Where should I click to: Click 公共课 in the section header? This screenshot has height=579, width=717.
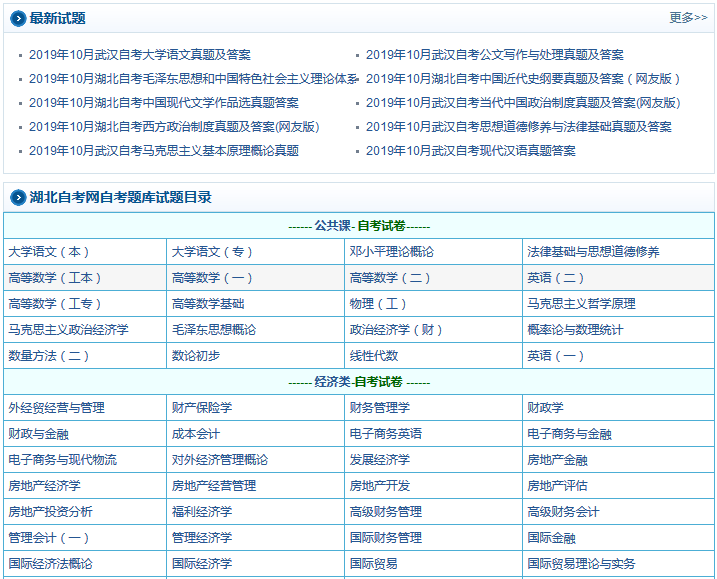pyautogui.click(x=332, y=226)
